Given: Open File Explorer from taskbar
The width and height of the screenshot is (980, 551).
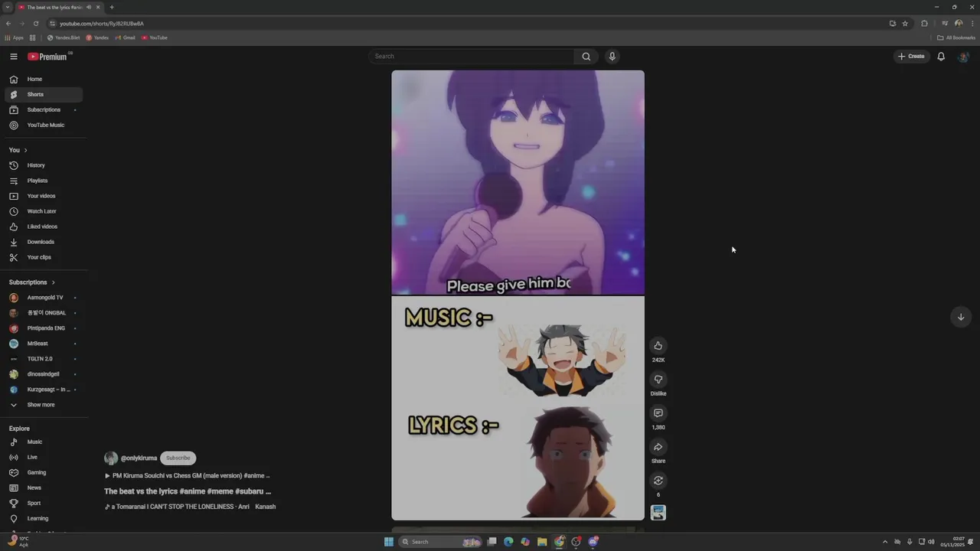Looking at the screenshot, I should tap(542, 542).
